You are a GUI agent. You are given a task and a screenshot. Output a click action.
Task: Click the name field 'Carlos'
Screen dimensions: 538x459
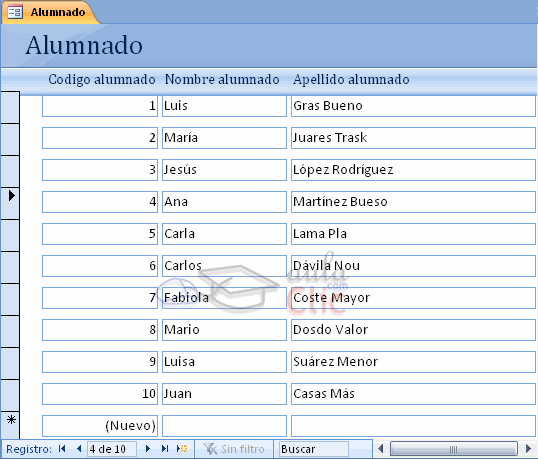[224, 266]
